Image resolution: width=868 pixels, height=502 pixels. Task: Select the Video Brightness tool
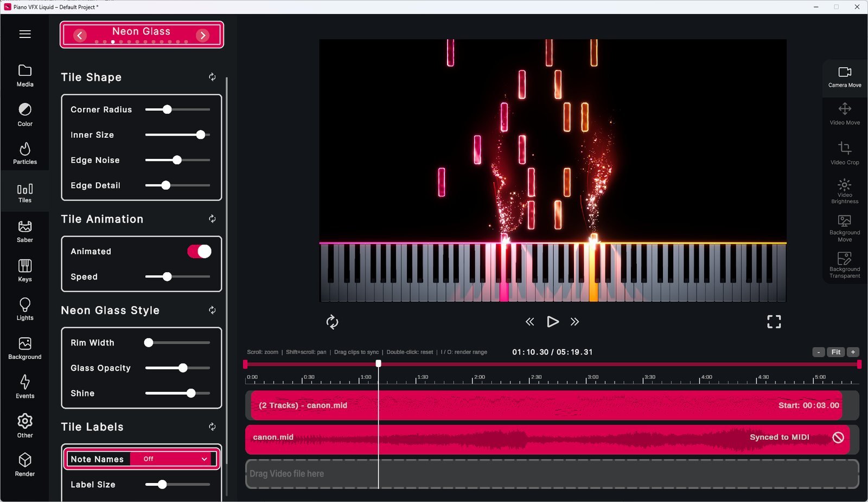click(845, 191)
